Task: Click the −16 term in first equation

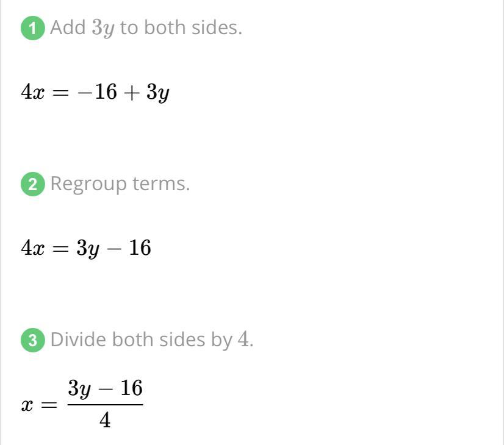Action: pyautogui.click(x=97, y=92)
